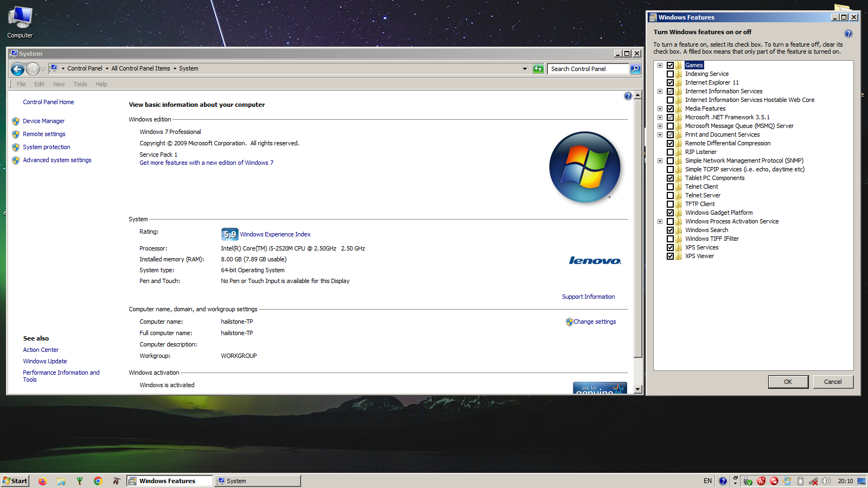Go back using the System window's Back arrow
868x488 pixels.
click(17, 69)
